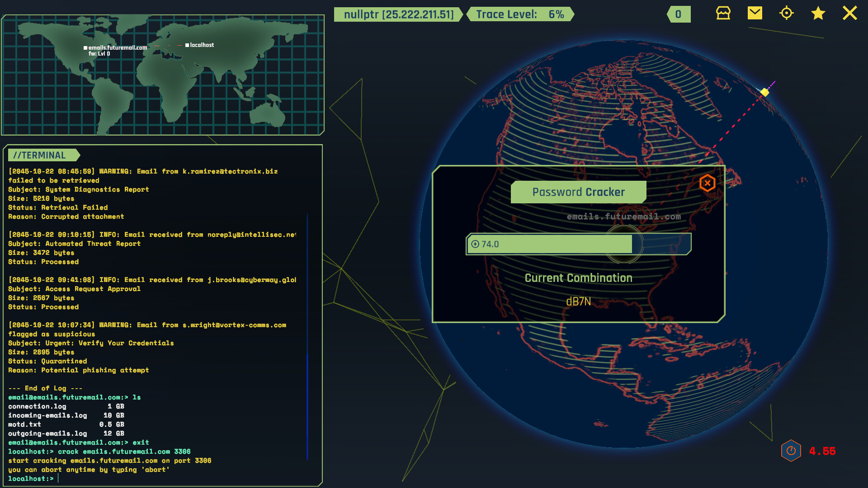The height and width of the screenshot is (488, 868).
Task: Close the hacking interface with the X
Action: click(x=850, y=13)
